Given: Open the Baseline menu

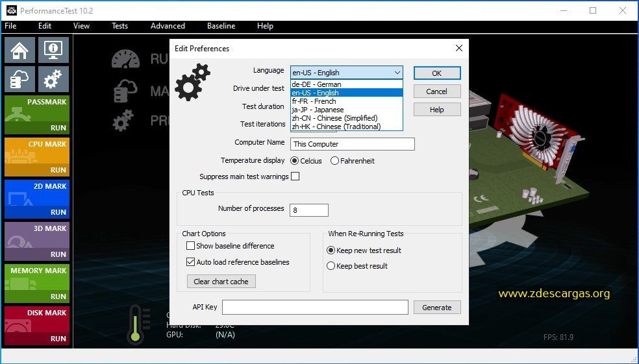Looking at the screenshot, I should (221, 26).
